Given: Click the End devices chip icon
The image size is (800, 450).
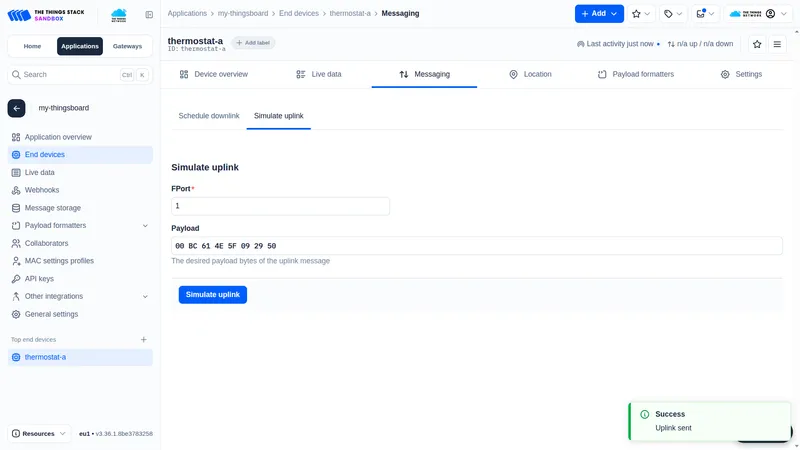Looking at the screenshot, I should 16,155.
